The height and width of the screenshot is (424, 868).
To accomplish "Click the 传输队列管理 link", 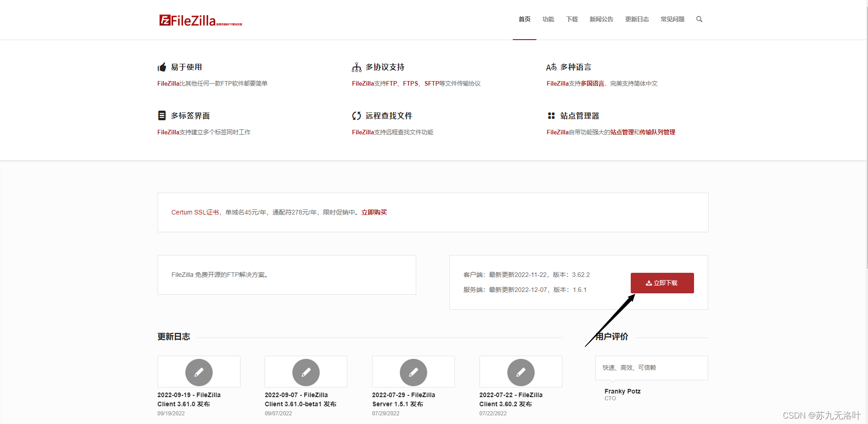I will point(658,132).
